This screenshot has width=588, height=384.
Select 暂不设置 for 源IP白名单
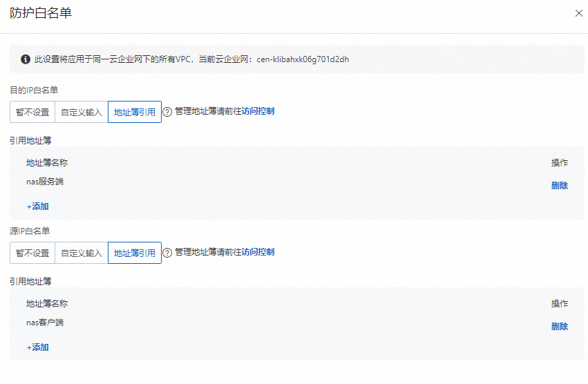[x=32, y=253]
